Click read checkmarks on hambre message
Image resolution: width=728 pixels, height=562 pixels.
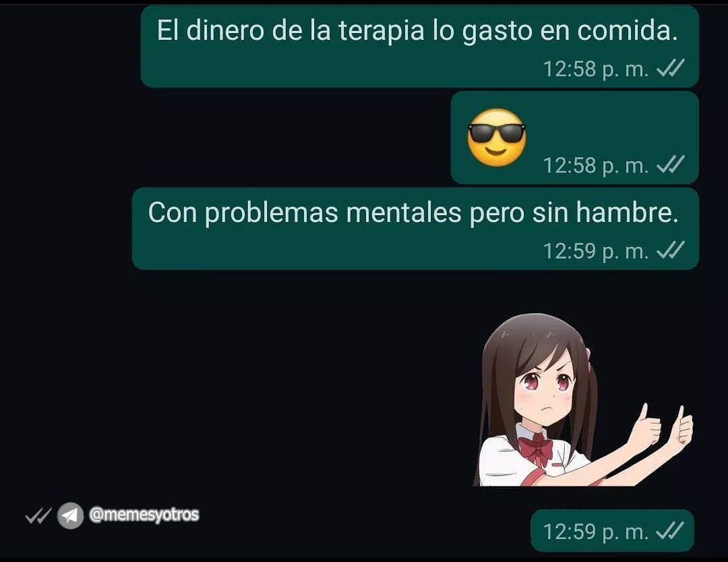[671, 250]
